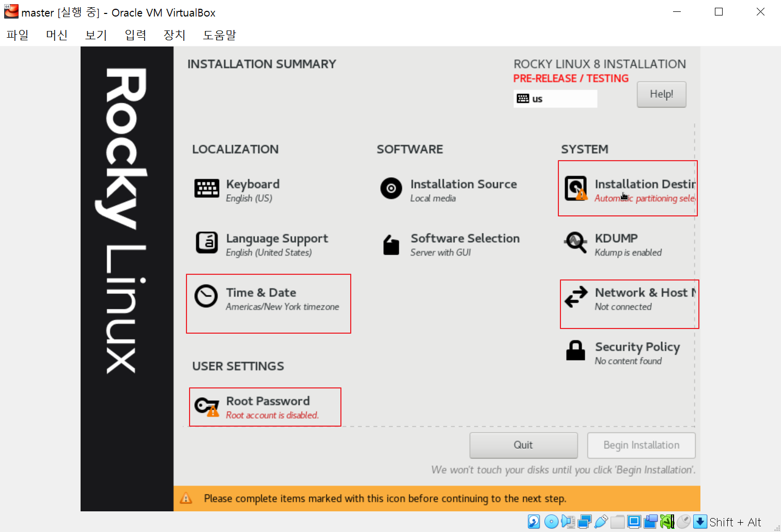Open Installation Destination partitioning
This screenshot has width=781, height=532.
click(x=629, y=190)
